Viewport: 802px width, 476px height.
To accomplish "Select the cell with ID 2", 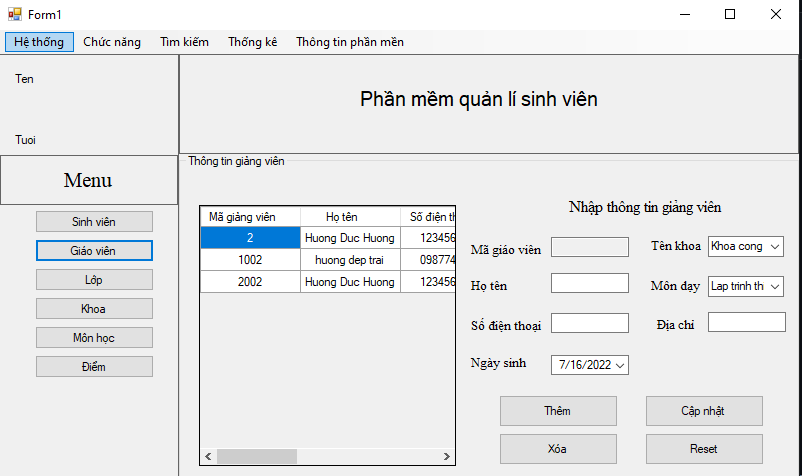I will [x=250, y=238].
